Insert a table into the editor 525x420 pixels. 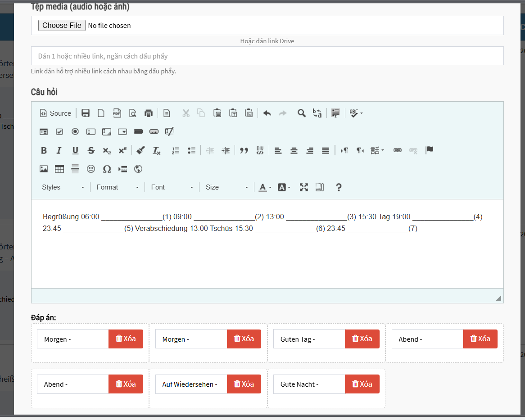[x=59, y=169]
